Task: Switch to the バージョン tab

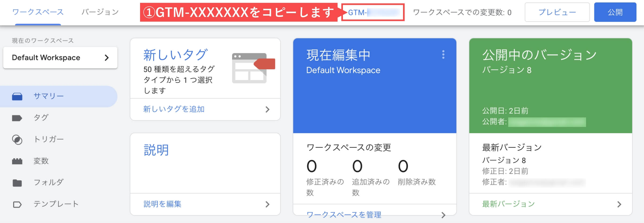Action: 100,12
